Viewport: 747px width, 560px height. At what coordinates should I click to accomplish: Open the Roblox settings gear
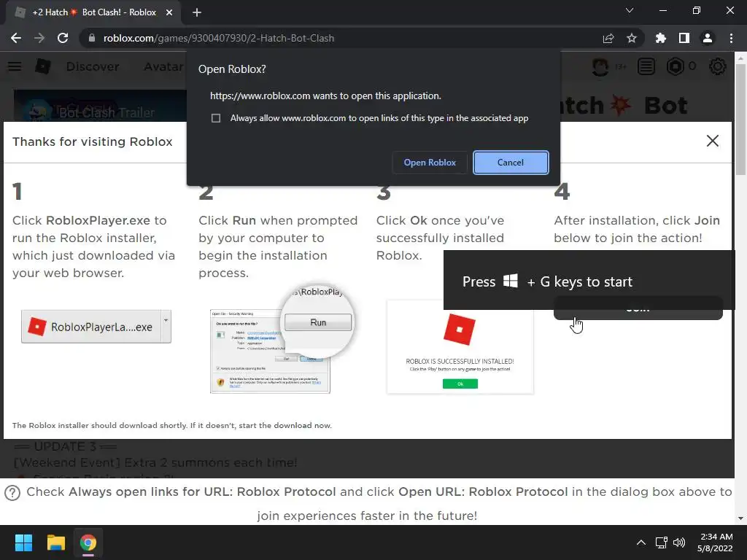[718, 66]
